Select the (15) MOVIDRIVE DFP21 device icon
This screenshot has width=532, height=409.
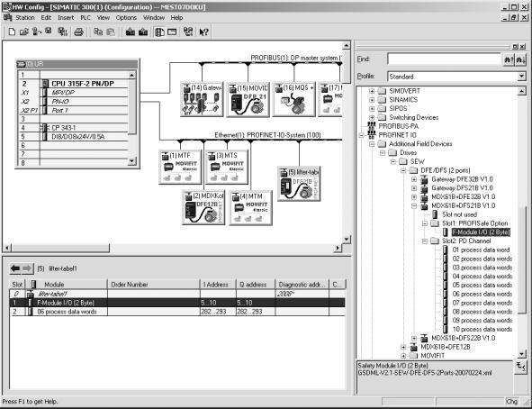tap(248, 99)
